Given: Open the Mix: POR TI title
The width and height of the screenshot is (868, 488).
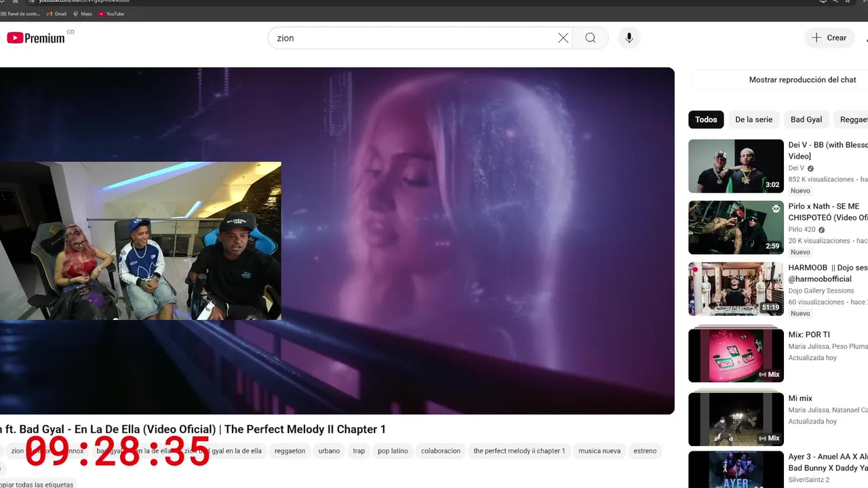Looking at the screenshot, I should pos(809,335).
